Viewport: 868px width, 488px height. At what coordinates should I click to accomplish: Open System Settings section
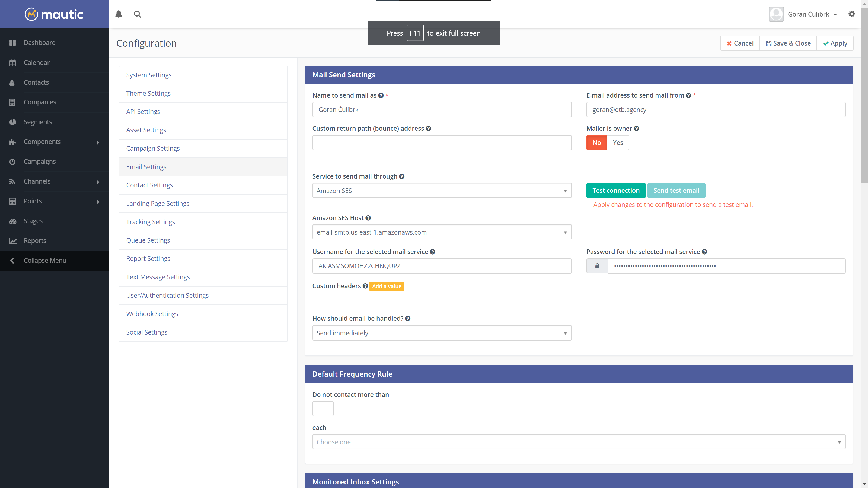[203, 75]
